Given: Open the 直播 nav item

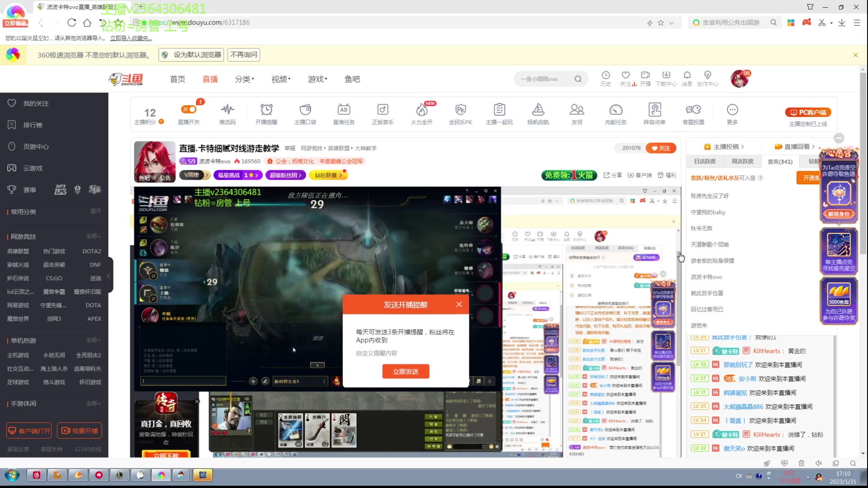Looking at the screenshot, I should tap(210, 79).
